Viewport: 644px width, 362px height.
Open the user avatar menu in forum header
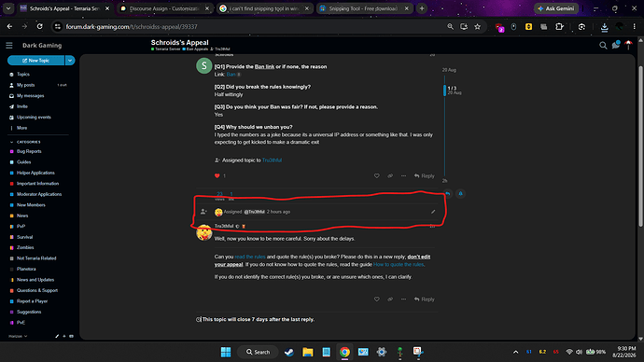point(628,45)
